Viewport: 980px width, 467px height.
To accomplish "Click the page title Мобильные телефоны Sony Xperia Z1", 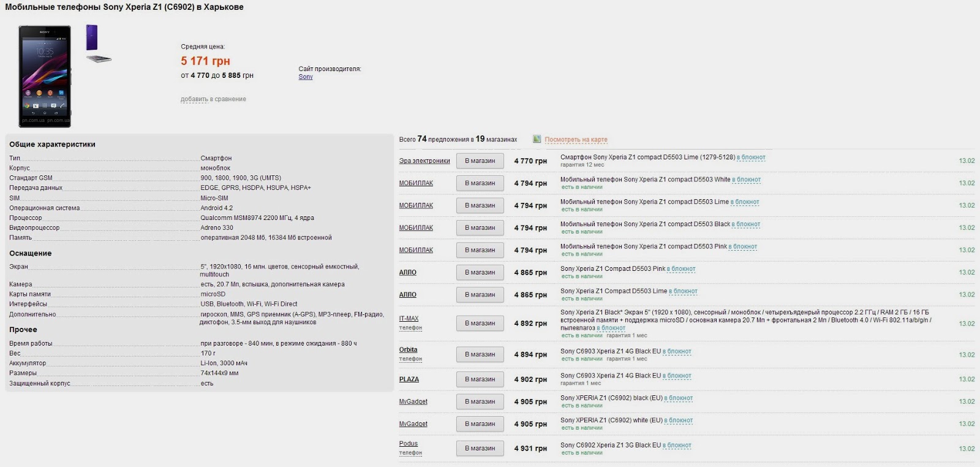I will [124, 7].
